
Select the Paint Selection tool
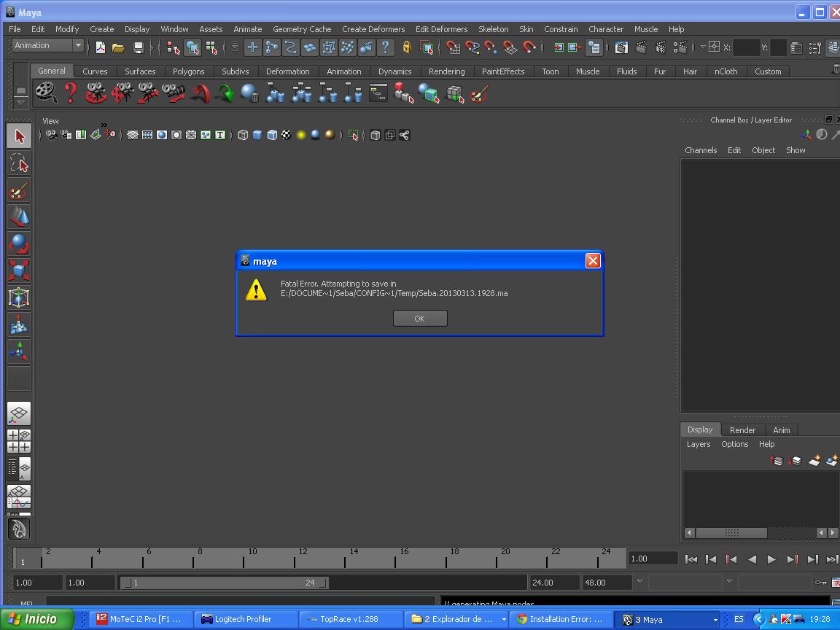tap(19, 190)
